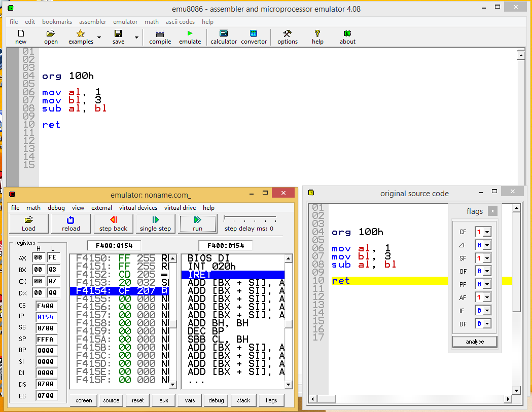Open a file with the open icon
This screenshot has height=412, width=532.
coord(51,37)
